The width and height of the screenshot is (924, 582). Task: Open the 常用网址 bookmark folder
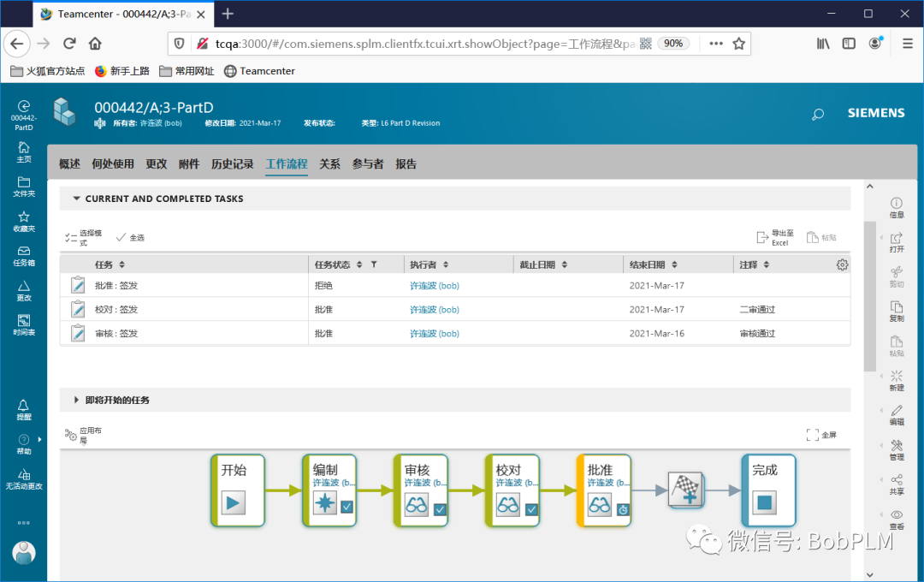(x=187, y=71)
